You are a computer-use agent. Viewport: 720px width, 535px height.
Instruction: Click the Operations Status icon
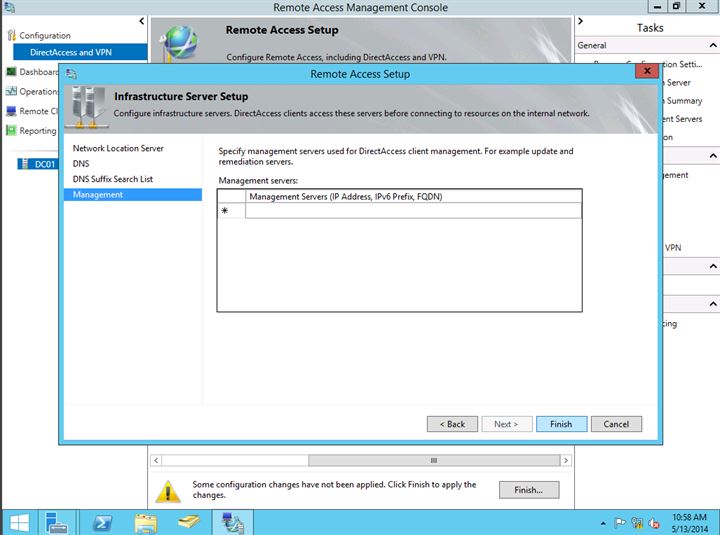(x=11, y=91)
